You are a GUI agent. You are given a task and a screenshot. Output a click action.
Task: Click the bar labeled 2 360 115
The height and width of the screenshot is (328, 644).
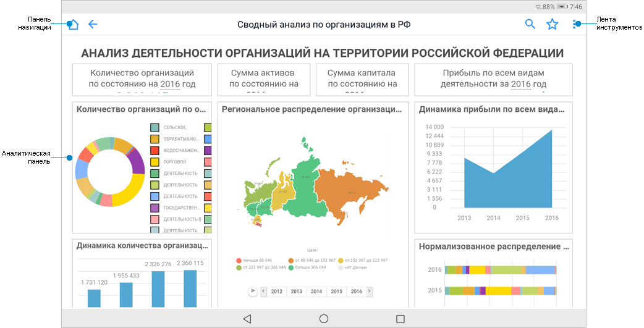[x=190, y=288]
